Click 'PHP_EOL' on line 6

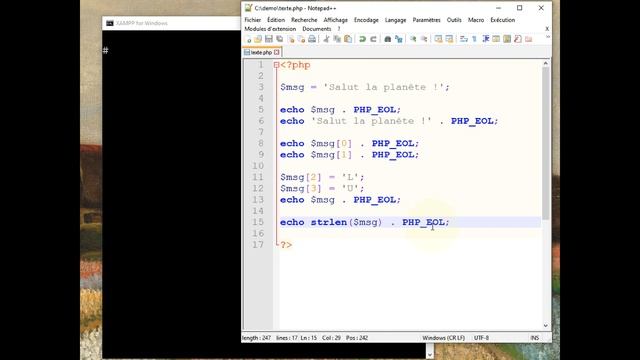pos(472,121)
